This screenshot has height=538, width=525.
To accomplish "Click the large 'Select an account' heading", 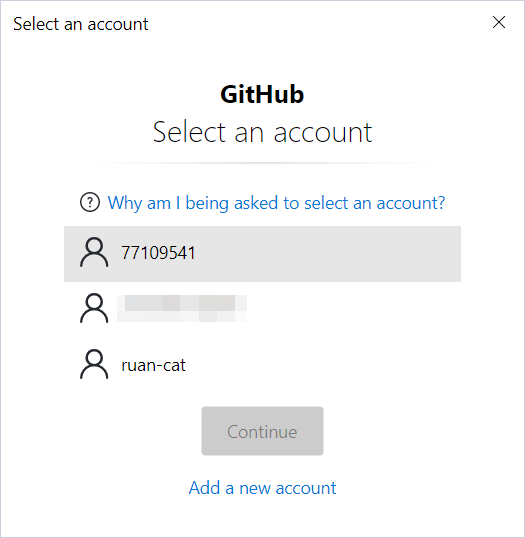I will coord(262,132).
